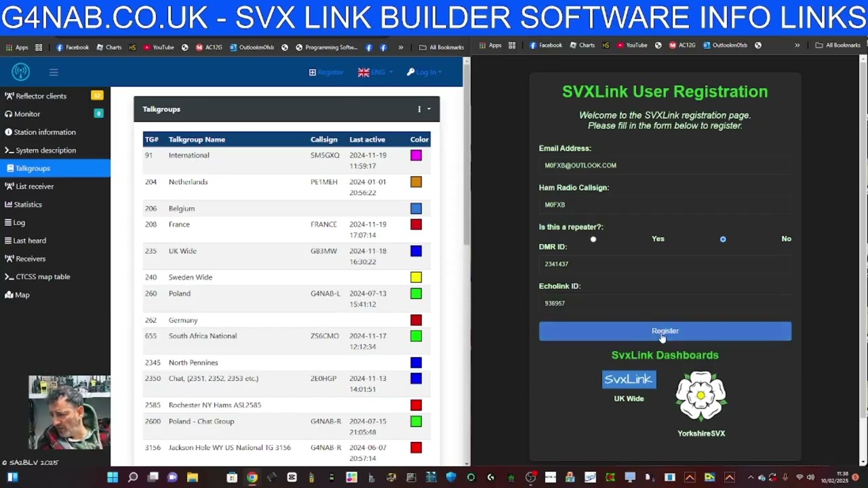
Task: Click magenta color swatch for International
Action: tap(416, 155)
